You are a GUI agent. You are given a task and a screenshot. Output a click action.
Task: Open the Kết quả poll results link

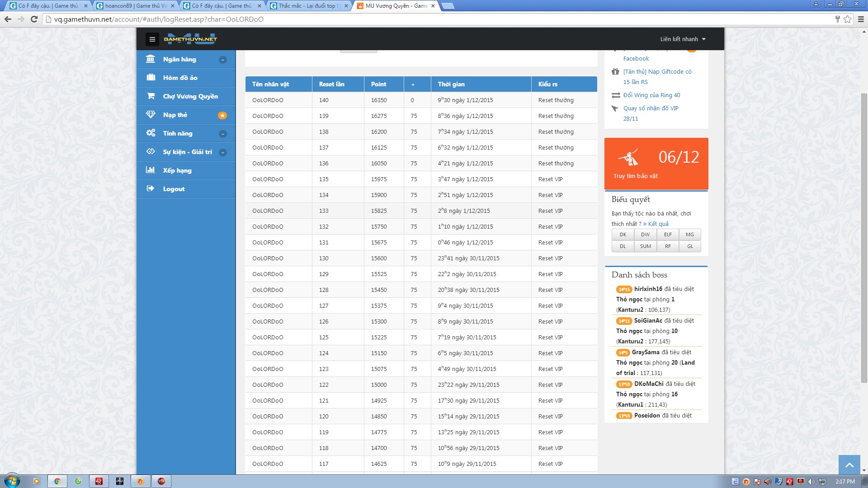point(658,224)
